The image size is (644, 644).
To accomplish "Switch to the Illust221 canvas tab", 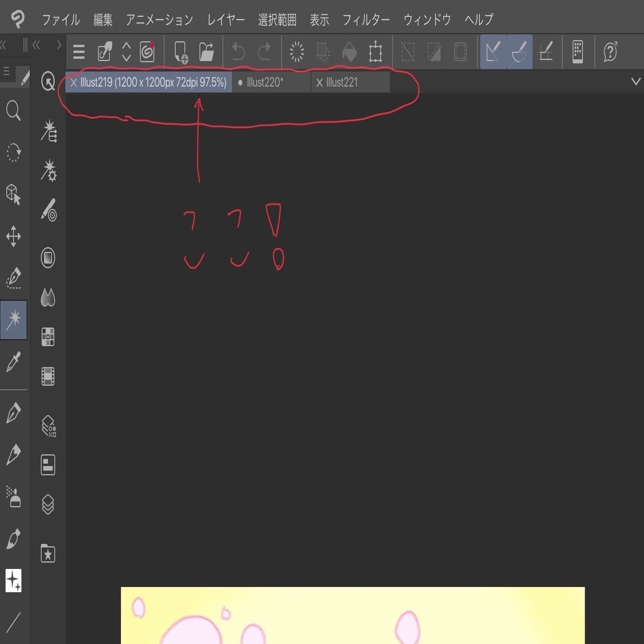I will point(350,82).
